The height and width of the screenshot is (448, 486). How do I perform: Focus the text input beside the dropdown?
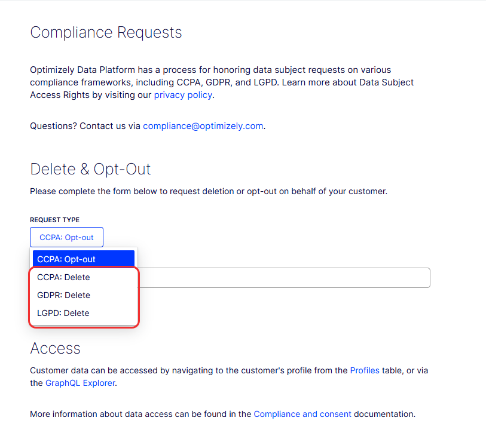[x=284, y=278]
